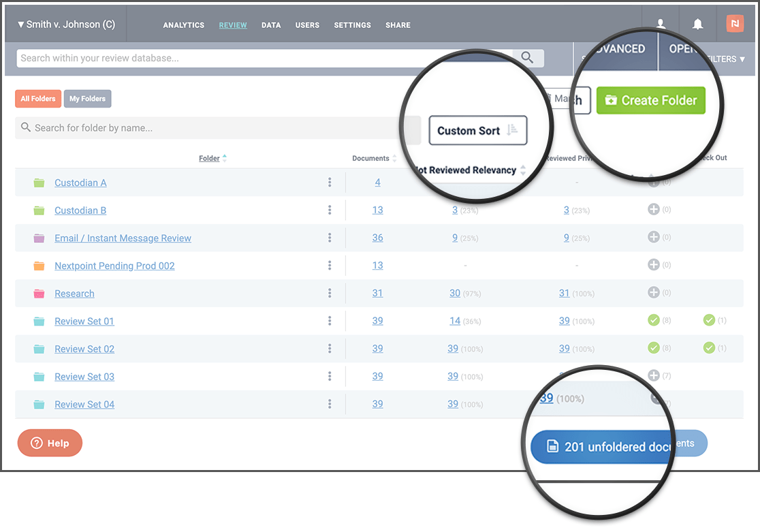760x532 pixels.
Task: Open the Analytics menu tab
Action: [183, 25]
